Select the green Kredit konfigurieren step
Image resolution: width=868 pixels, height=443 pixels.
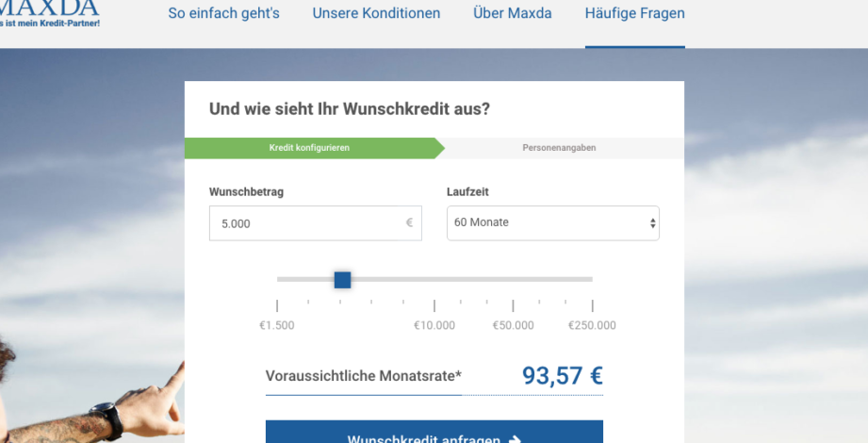pyautogui.click(x=309, y=148)
